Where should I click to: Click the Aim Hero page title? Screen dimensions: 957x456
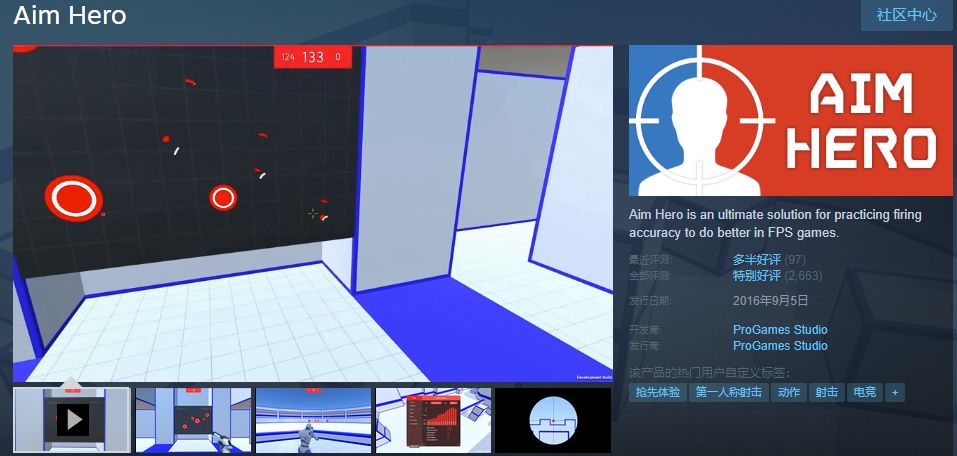pos(70,15)
